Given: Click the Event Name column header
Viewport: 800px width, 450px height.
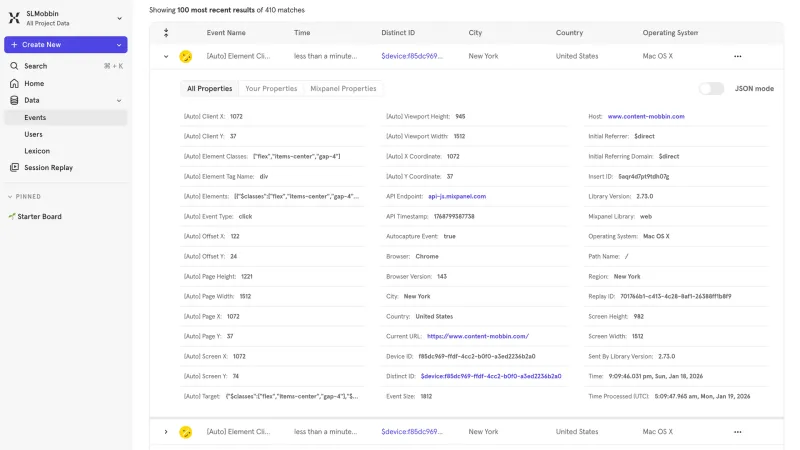Looking at the screenshot, I should [x=226, y=33].
